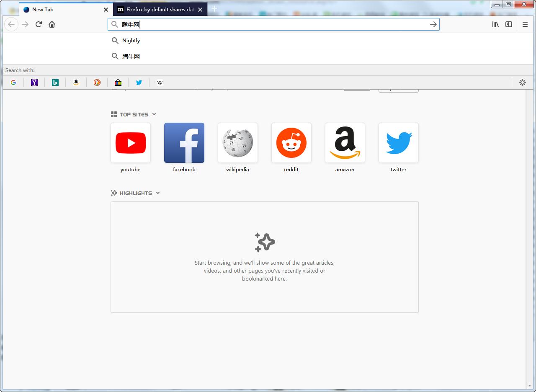Search with the DuckDuckGo engine icon
The height and width of the screenshot is (392, 536).
97,83
